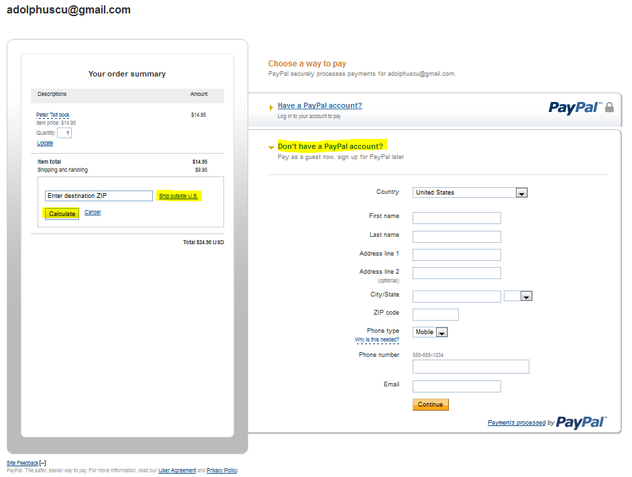Open the Payments processed link
632x477 pixels.
(516, 423)
